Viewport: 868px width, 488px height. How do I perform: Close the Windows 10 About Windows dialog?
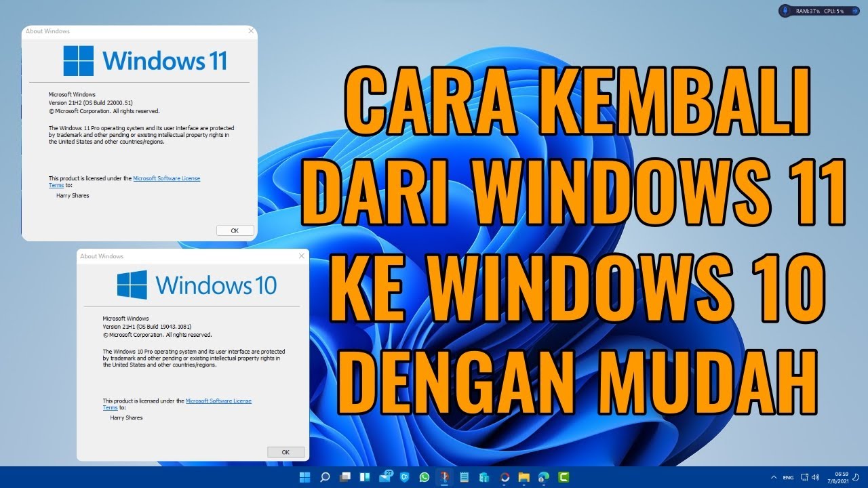coord(302,256)
